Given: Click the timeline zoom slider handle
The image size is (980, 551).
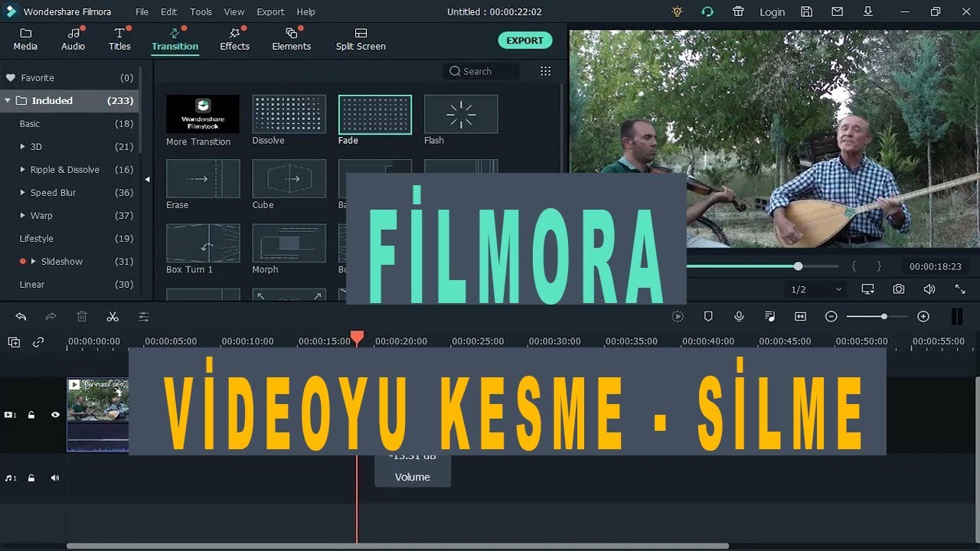Looking at the screenshot, I should click(x=884, y=316).
